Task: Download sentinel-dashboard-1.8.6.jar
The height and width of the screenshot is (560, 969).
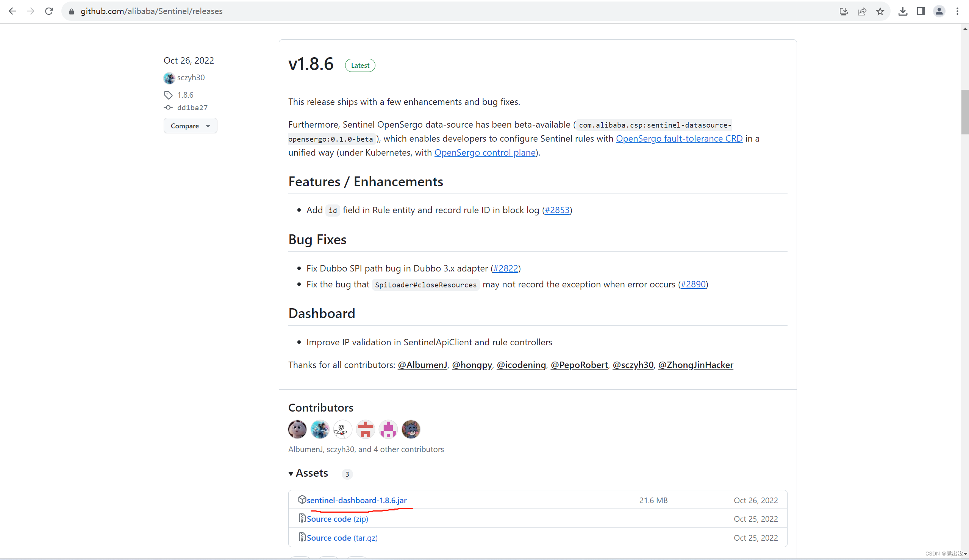Action: pos(356,500)
